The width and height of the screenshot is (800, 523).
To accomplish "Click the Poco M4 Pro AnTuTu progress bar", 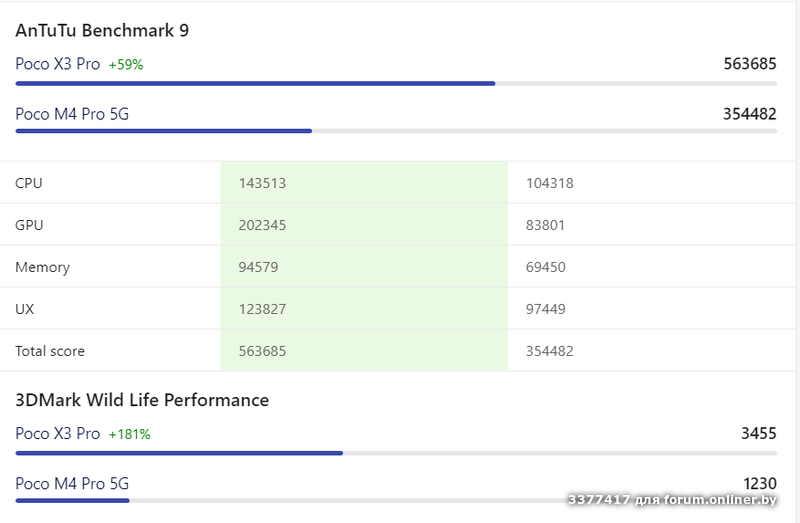I will pos(163,131).
